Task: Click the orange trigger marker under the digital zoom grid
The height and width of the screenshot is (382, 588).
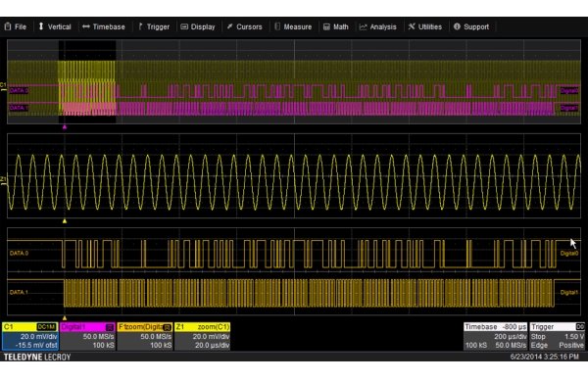Action: pyautogui.click(x=65, y=318)
